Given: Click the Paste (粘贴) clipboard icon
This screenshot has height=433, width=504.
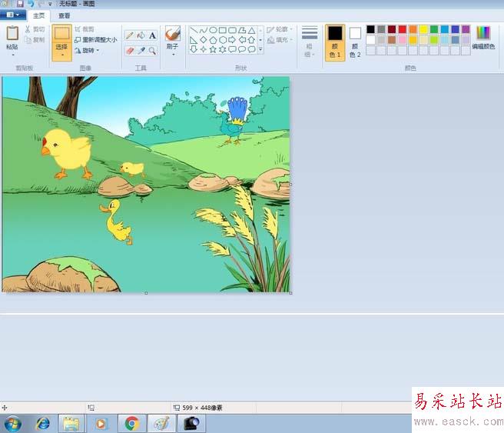Looking at the screenshot, I should click(x=12, y=33).
